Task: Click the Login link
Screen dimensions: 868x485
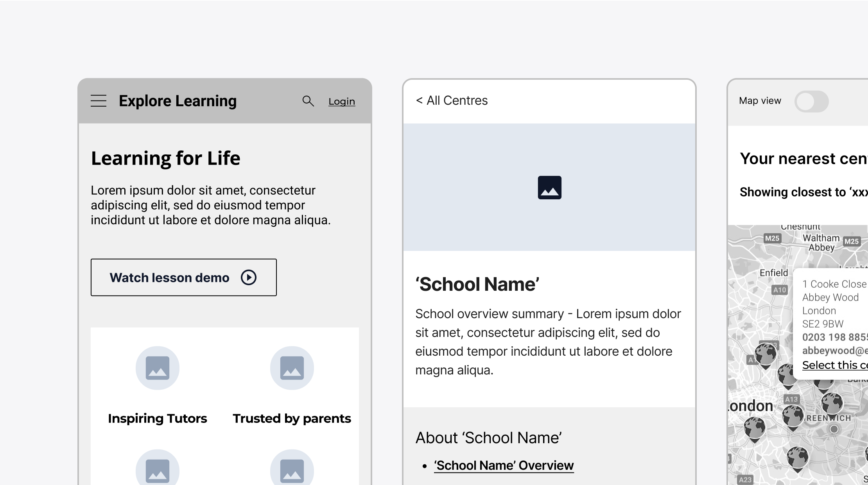Action: point(342,102)
